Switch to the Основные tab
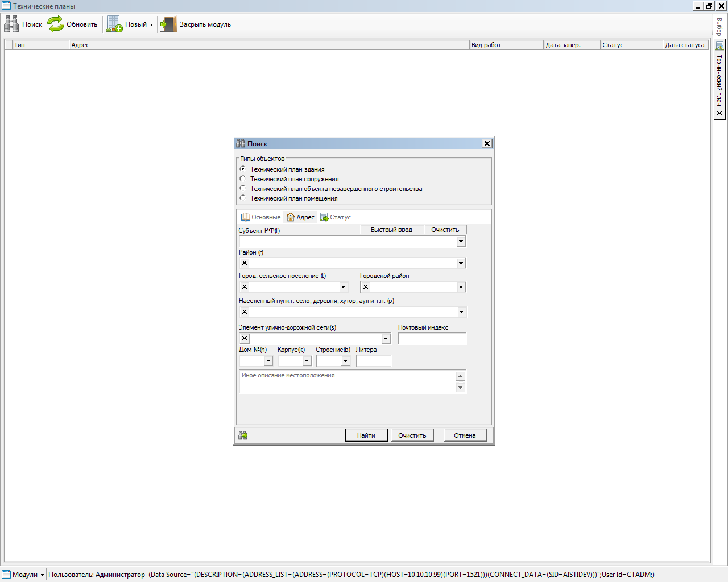The image size is (728, 582). pyautogui.click(x=261, y=217)
